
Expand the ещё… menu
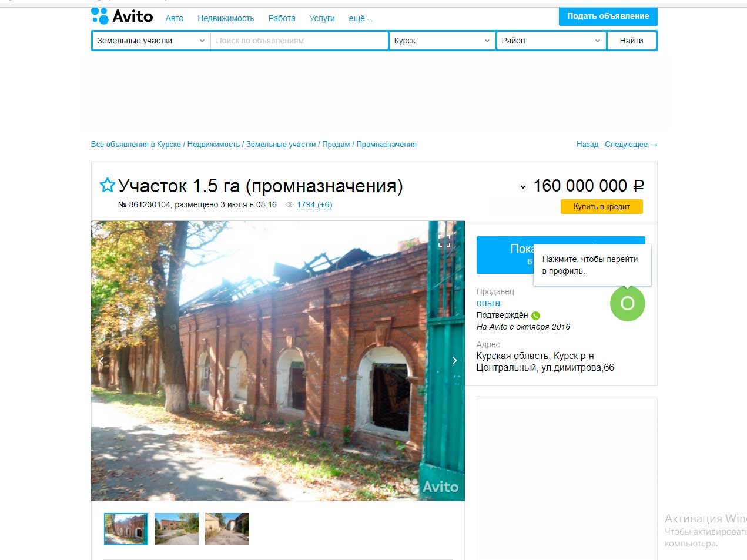360,18
